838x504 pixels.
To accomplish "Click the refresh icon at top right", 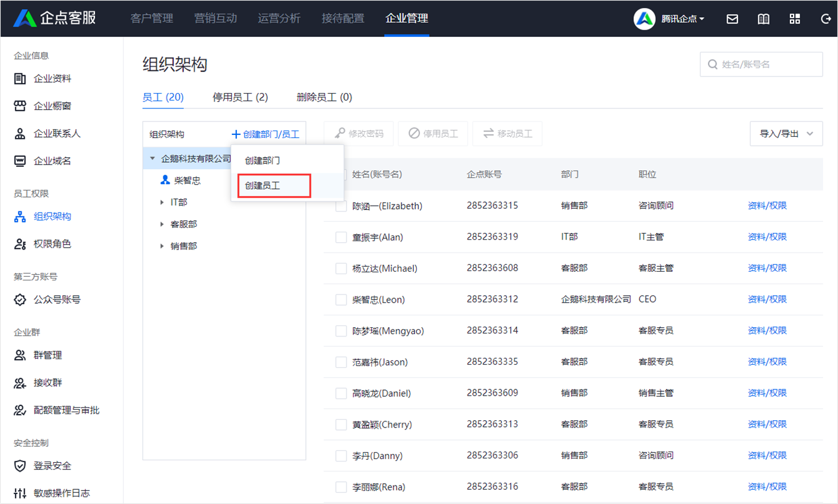I will [826, 18].
